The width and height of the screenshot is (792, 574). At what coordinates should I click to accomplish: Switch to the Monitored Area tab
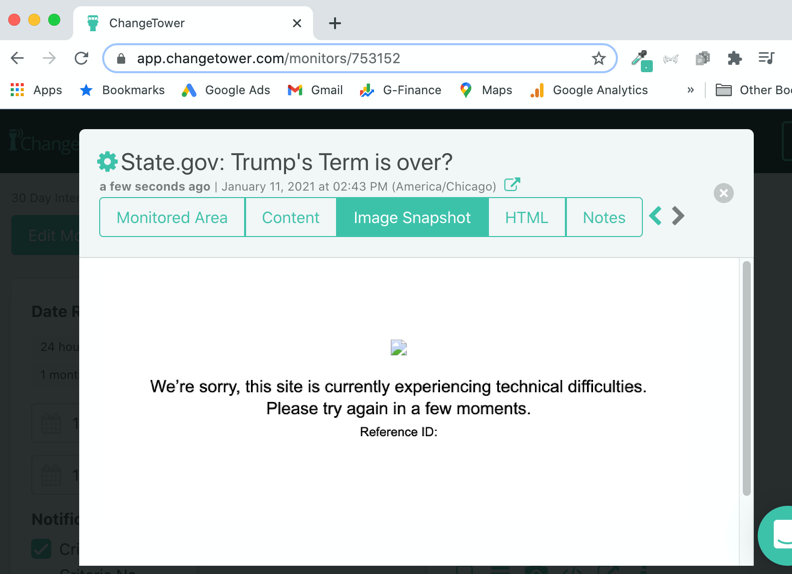tap(172, 217)
